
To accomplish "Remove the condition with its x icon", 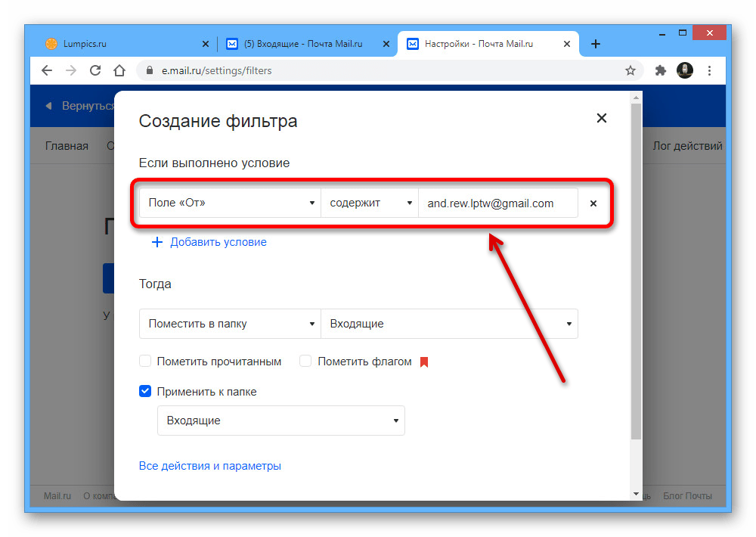I will [x=593, y=203].
